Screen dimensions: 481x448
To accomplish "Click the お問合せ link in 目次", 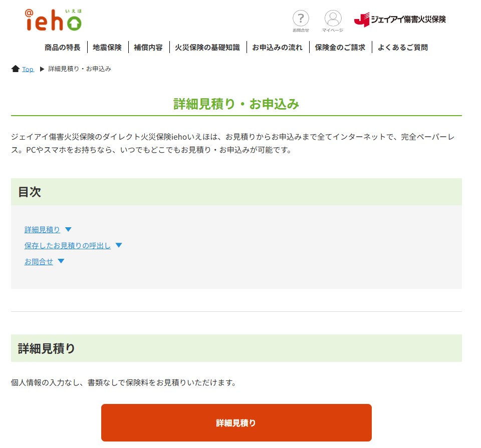I will point(39,261).
